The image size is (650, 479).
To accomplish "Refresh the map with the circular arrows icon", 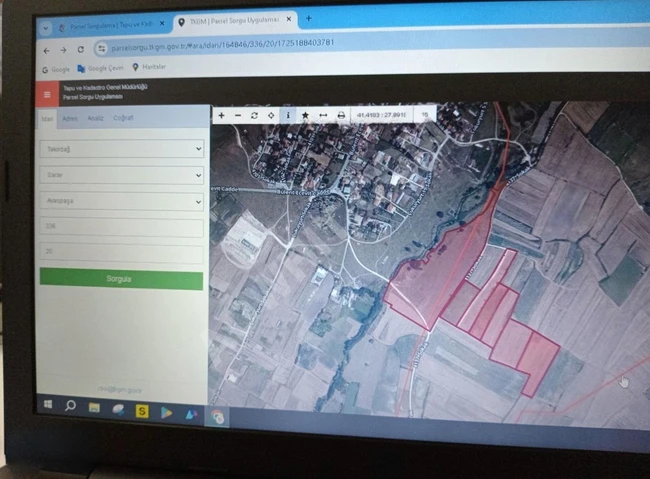I will click(254, 116).
